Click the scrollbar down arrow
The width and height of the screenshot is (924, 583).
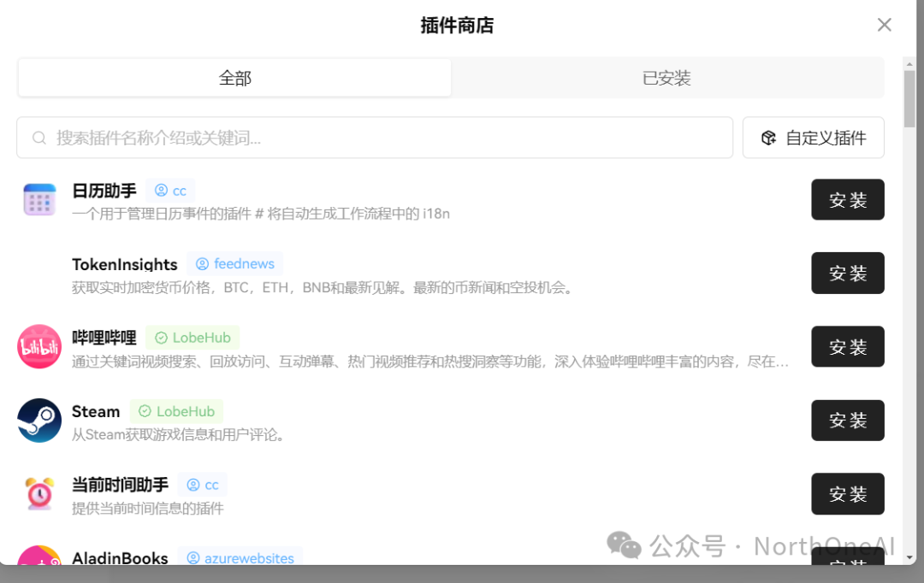tap(909, 557)
